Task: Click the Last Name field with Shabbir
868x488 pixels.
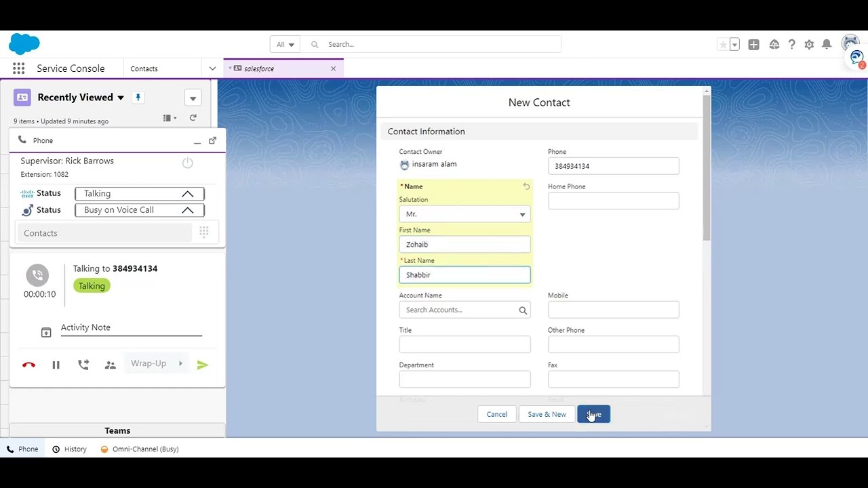Action: pyautogui.click(x=465, y=275)
